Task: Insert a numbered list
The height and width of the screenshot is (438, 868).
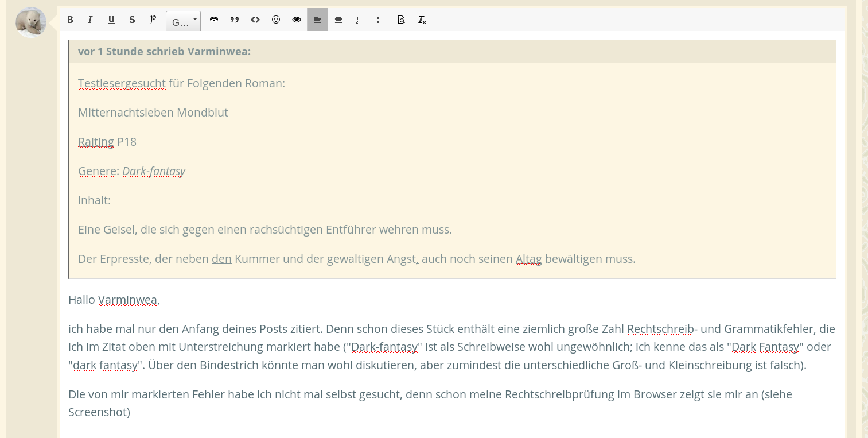Action: pos(360,20)
